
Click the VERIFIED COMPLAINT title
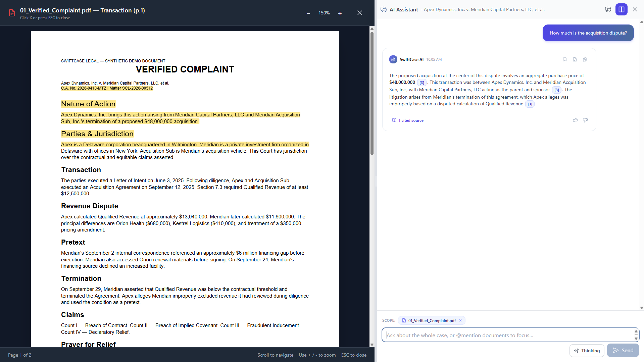pyautogui.click(x=185, y=69)
